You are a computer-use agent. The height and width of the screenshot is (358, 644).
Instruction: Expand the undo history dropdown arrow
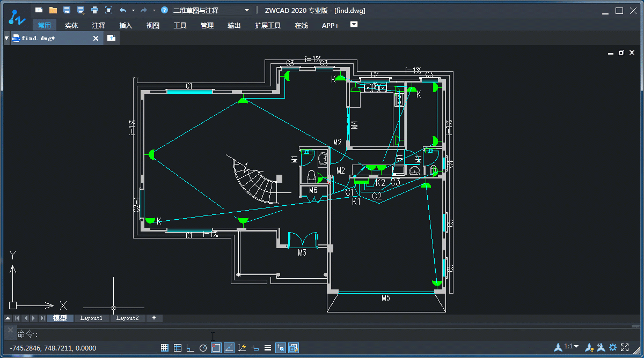pyautogui.click(x=133, y=10)
